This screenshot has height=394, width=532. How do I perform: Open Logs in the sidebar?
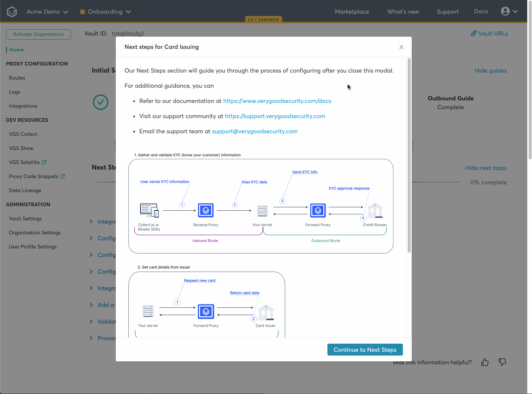tap(14, 92)
